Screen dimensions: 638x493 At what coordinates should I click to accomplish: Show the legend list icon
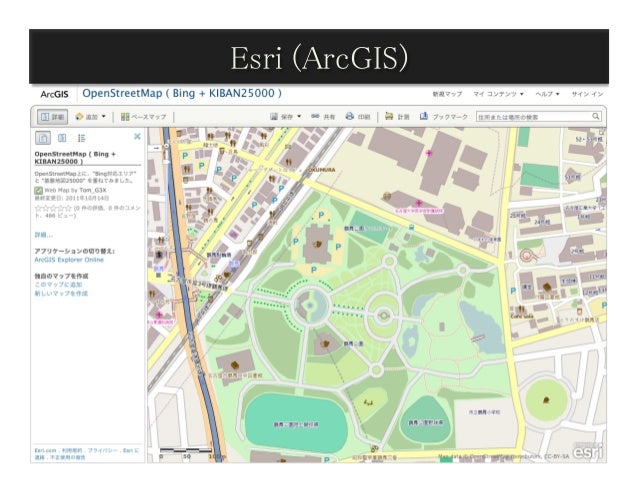pos(81,138)
